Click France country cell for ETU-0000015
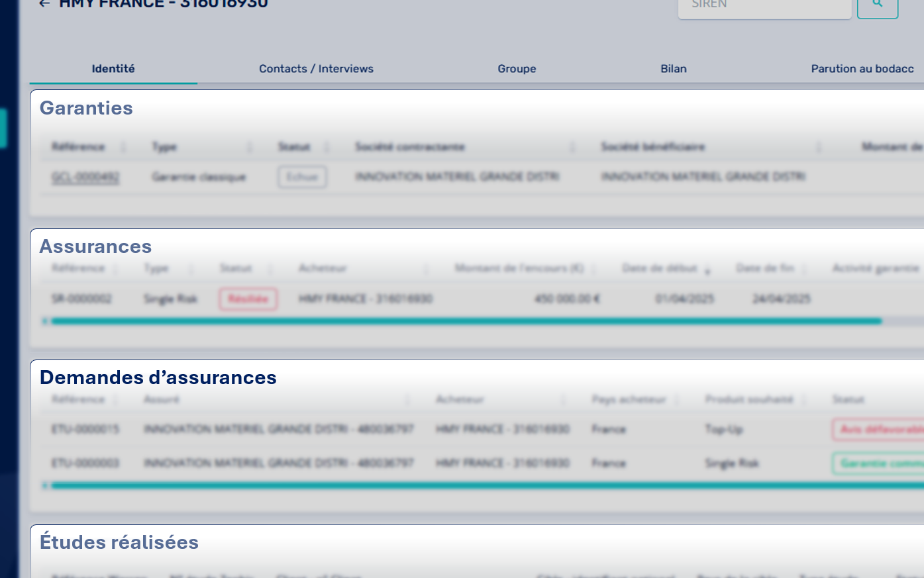This screenshot has width=924, height=578. pos(609,429)
